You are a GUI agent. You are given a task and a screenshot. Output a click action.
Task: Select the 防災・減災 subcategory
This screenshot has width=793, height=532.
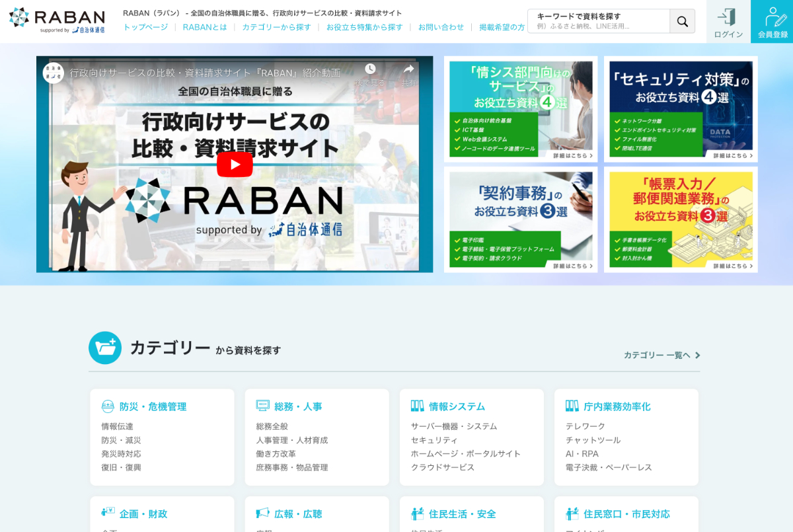(x=121, y=440)
